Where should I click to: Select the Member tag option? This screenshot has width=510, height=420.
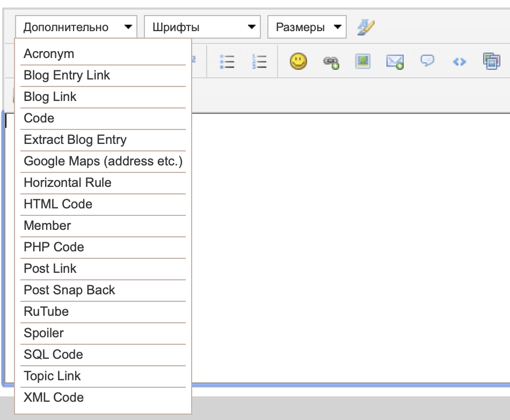103,226
